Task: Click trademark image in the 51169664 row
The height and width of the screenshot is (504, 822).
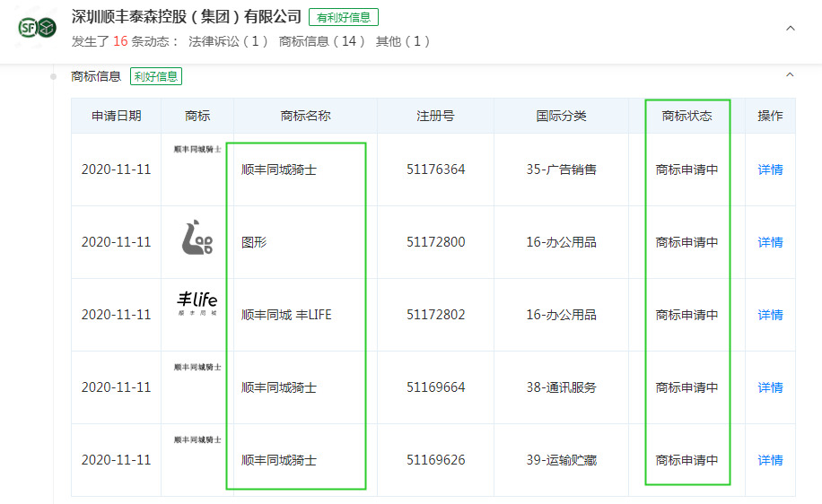Action: tap(197, 368)
